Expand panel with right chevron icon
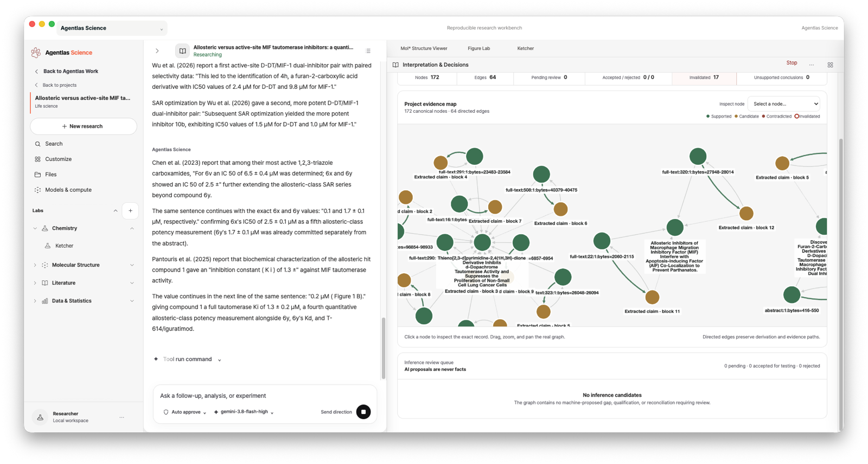Image resolution: width=868 pixels, height=464 pixels. tap(157, 51)
